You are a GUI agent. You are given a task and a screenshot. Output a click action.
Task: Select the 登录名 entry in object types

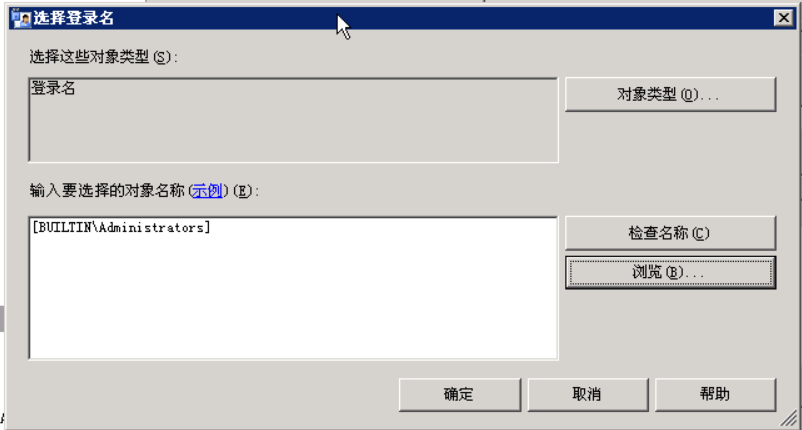53,88
